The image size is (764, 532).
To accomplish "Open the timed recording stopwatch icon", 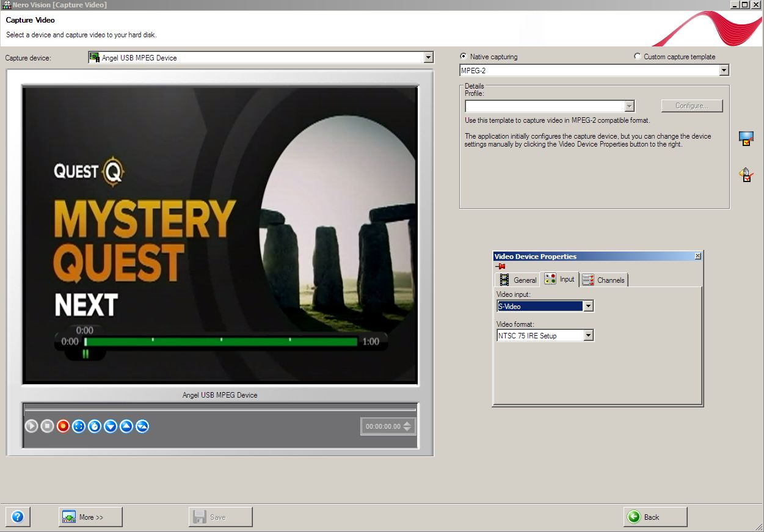I will tap(95, 426).
